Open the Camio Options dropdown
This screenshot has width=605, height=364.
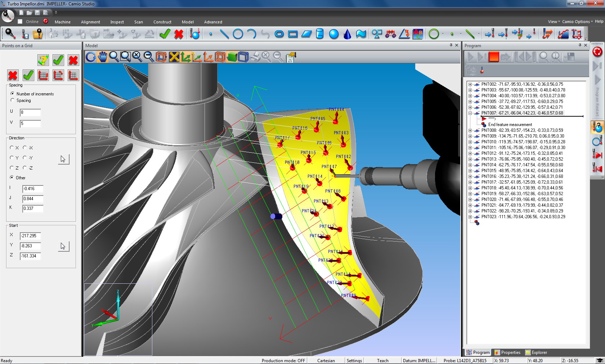(x=577, y=22)
